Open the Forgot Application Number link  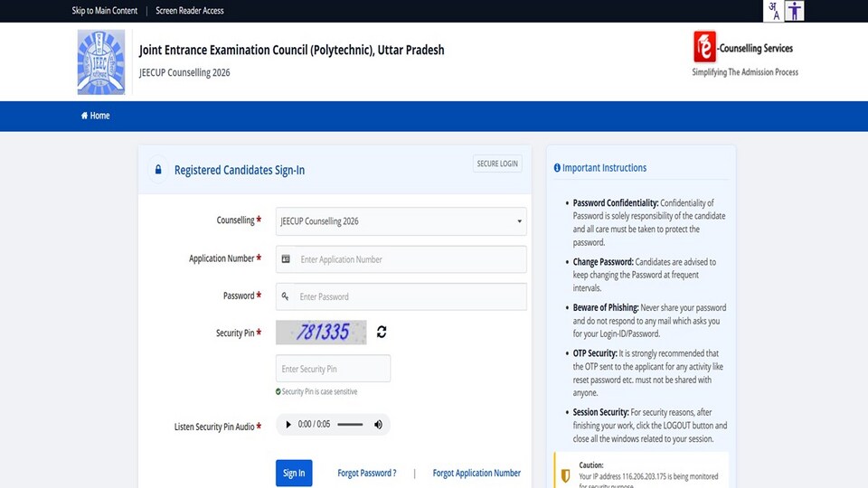point(476,473)
